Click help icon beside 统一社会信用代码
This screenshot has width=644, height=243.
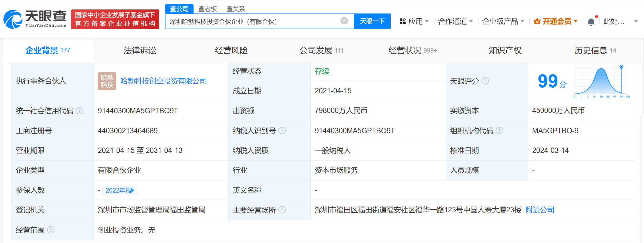80,111
